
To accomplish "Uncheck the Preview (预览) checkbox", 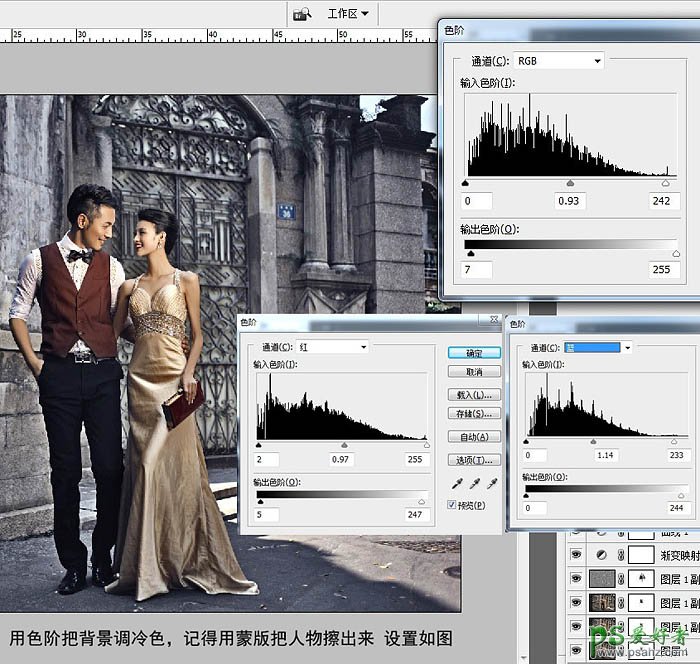I will [x=453, y=505].
